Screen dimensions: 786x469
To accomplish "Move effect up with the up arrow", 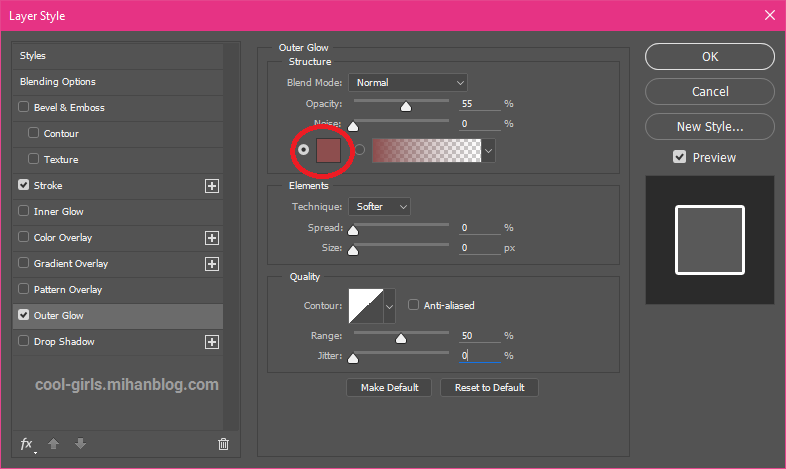I will point(54,443).
